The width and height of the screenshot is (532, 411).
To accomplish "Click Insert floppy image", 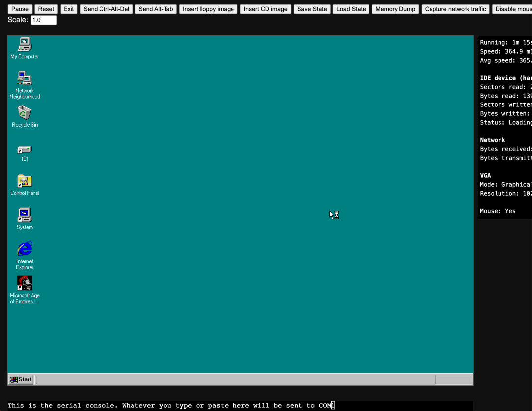I will point(208,9).
